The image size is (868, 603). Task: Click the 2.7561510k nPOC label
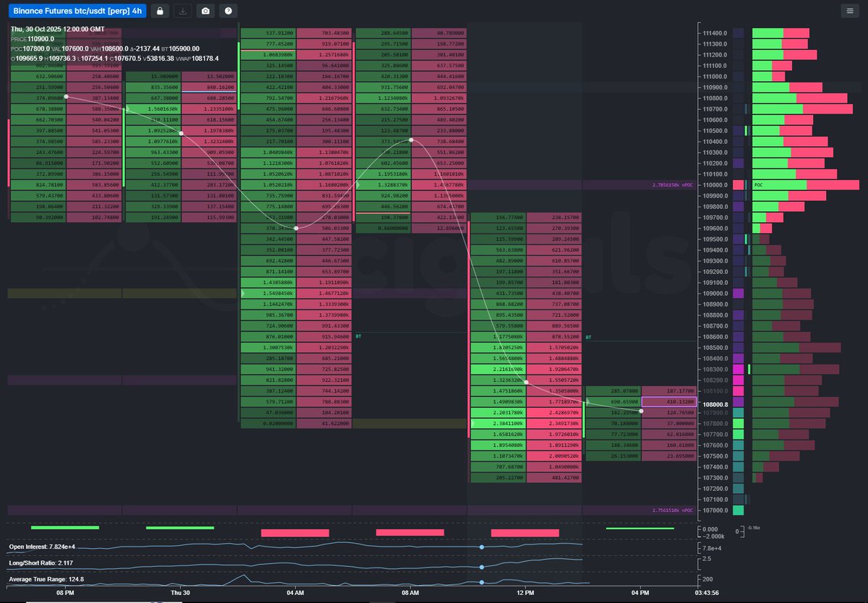[x=669, y=509]
